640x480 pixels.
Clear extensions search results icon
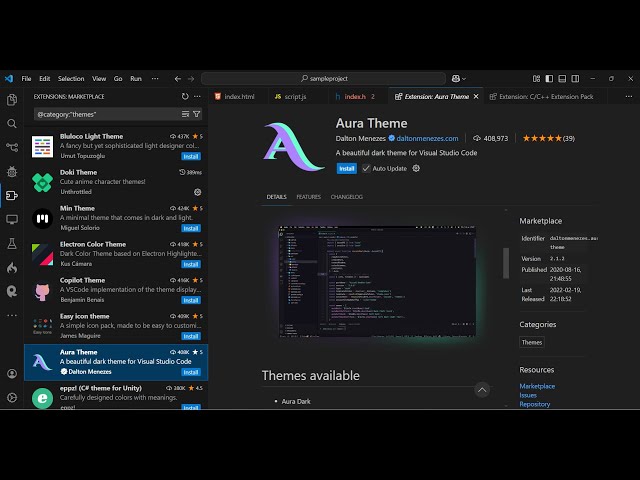click(x=185, y=114)
